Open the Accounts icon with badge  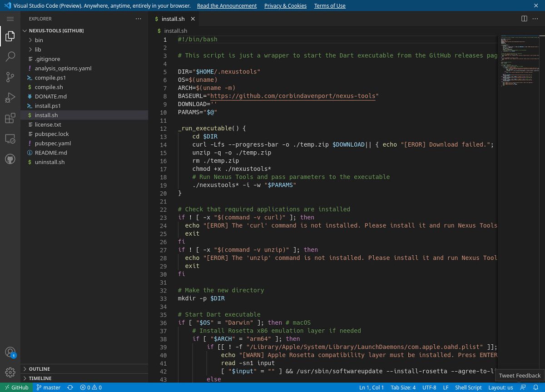coord(10,352)
